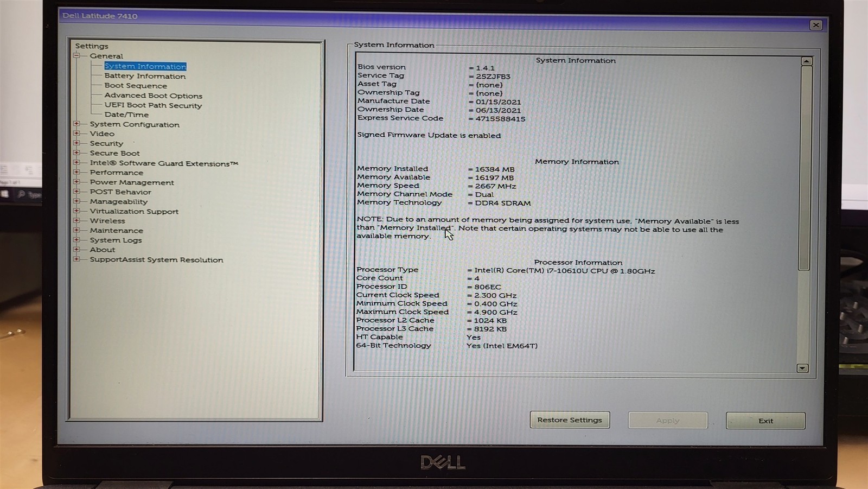
Task: Select the Wireless category label
Action: 107,221
